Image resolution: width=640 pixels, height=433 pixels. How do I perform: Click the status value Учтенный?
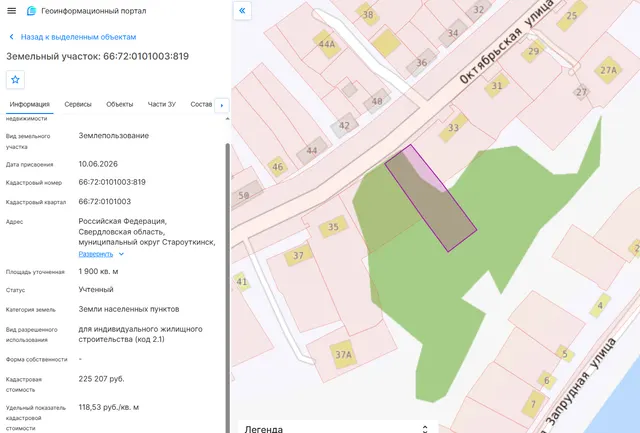tap(96, 289)
